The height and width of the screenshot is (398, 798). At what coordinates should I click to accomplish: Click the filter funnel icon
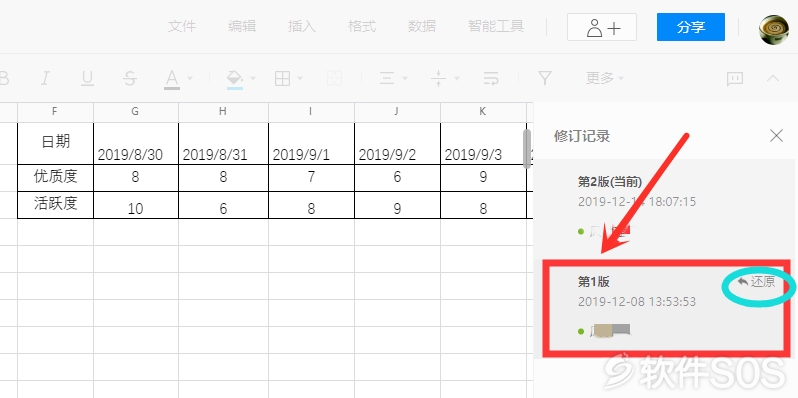point(545,78)
